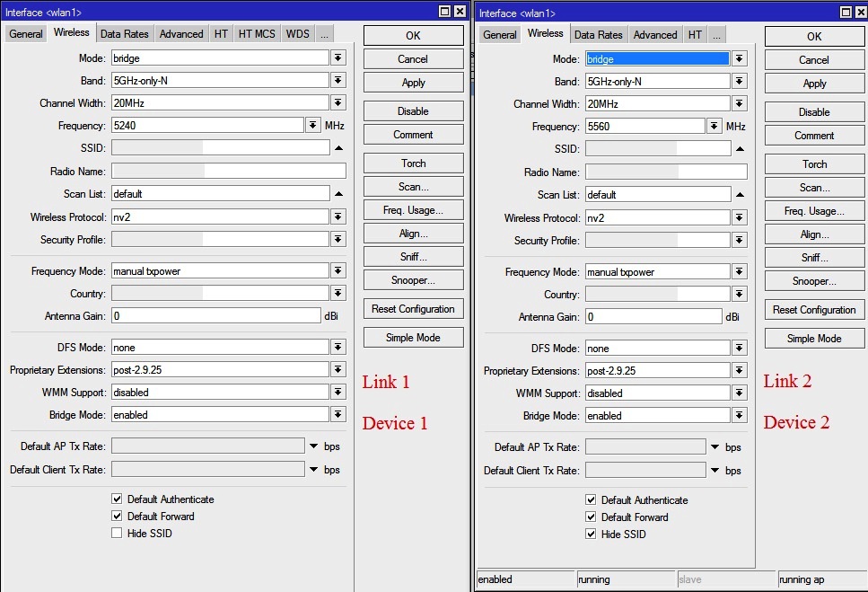The height and width of the screenshot is (592, 868).
Task: Collapse the SSID field arrow in Device 2 window
Action: (x=741, y=148)
